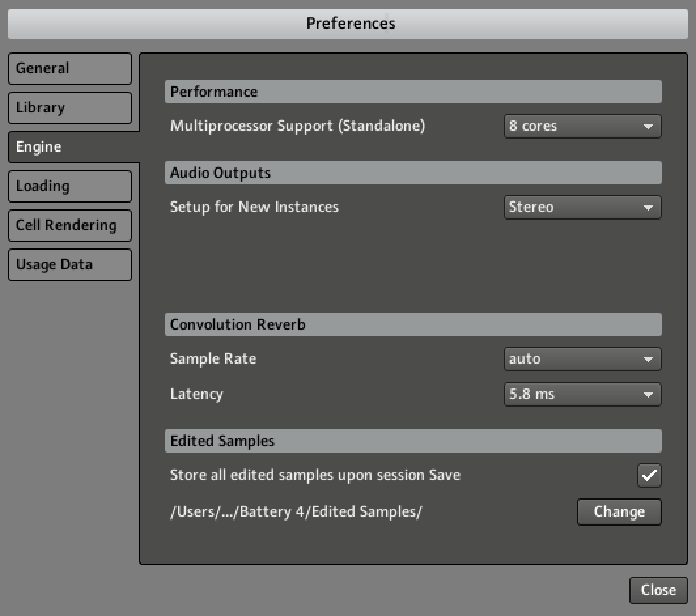Screen dimensions: 696x616
Task: Click the Multiprocessor Support (Standalone) label
Action: (x=298, y=126)
